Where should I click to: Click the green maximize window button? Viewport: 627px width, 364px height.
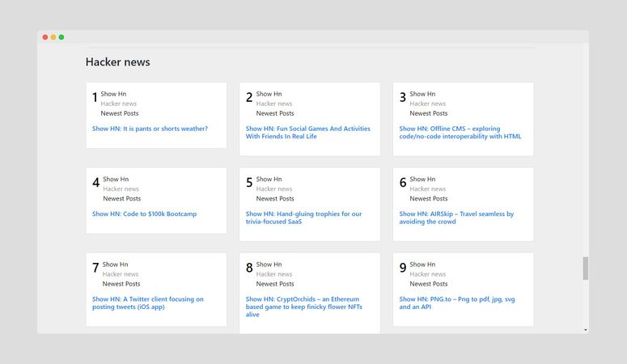61,37
